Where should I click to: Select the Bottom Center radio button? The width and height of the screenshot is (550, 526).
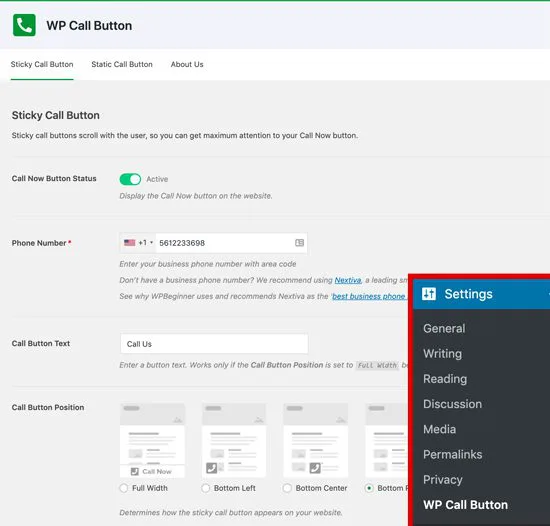coord(287,488)
